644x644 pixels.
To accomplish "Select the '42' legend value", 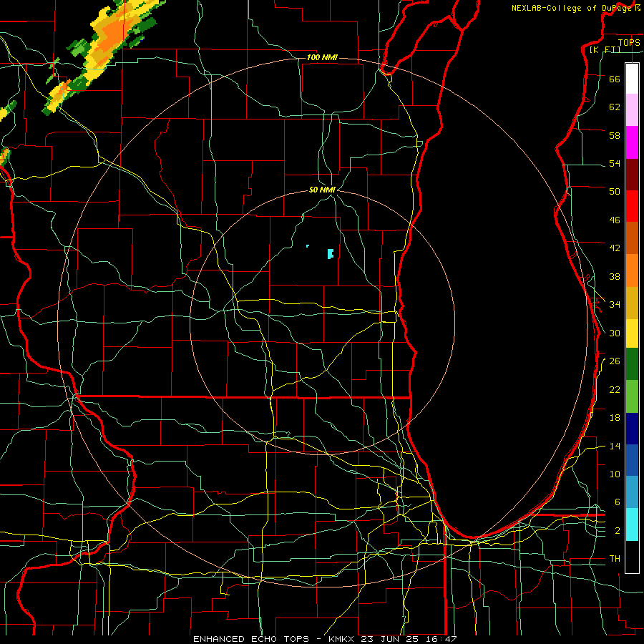I will (615, 248).
